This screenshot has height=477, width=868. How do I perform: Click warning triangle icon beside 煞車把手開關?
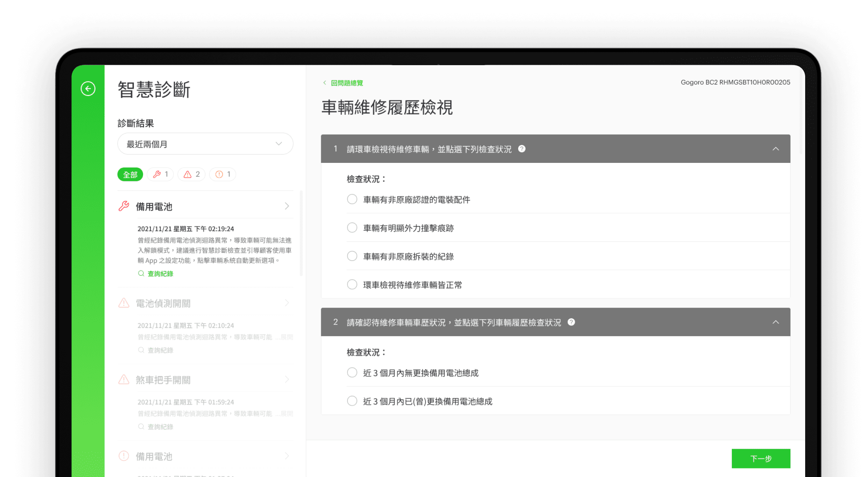[x=124, y=380]
